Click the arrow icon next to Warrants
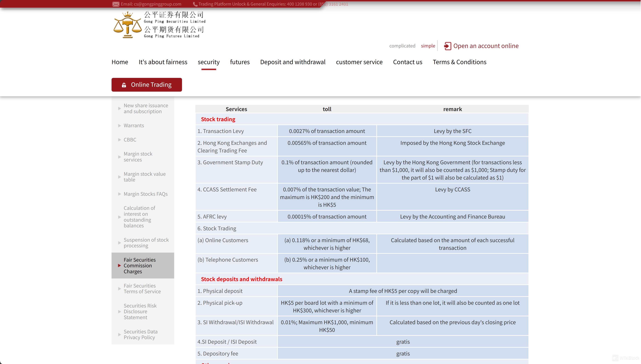 click(x=119, y=126)
